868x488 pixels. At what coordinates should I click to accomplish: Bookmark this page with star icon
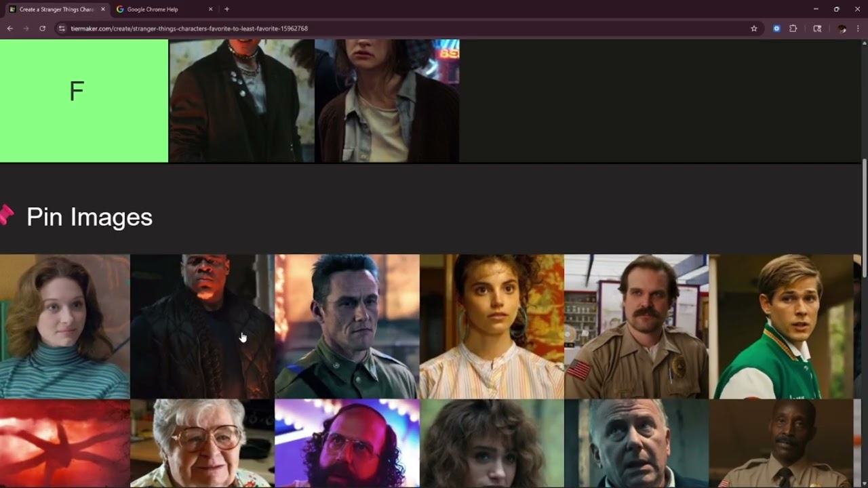(x=753, y=28)
